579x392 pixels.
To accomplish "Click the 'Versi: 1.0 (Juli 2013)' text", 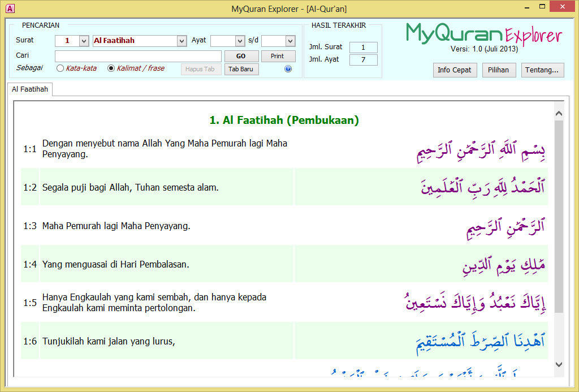I will [x=484, y=49].
